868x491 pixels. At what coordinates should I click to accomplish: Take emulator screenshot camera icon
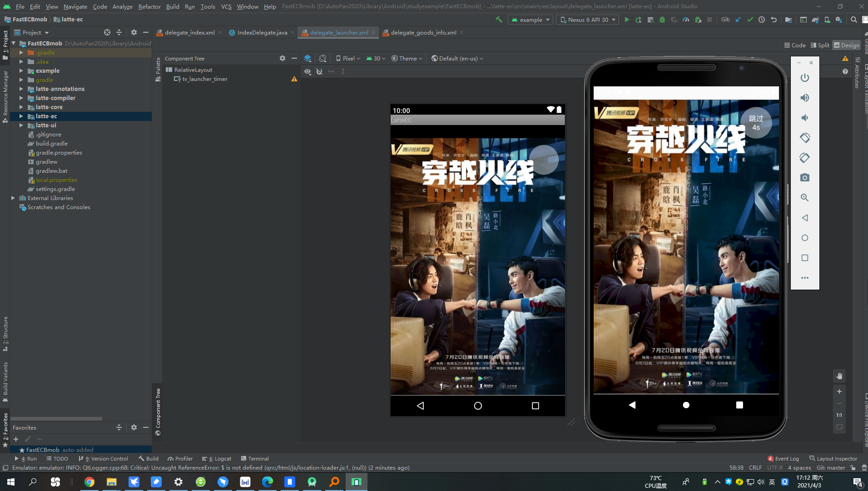pyautogui.click(x=804, y=178)
